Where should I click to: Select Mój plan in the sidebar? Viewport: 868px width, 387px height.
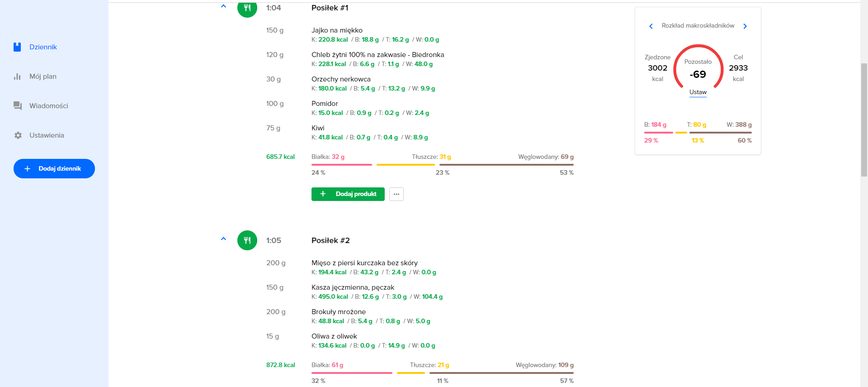click(x=43, y=76)
